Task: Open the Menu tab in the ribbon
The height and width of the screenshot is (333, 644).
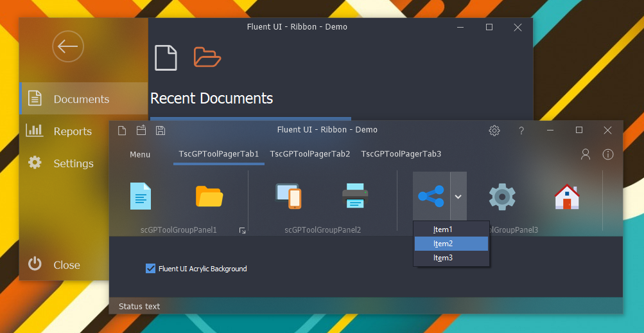Action: point(140,154)
